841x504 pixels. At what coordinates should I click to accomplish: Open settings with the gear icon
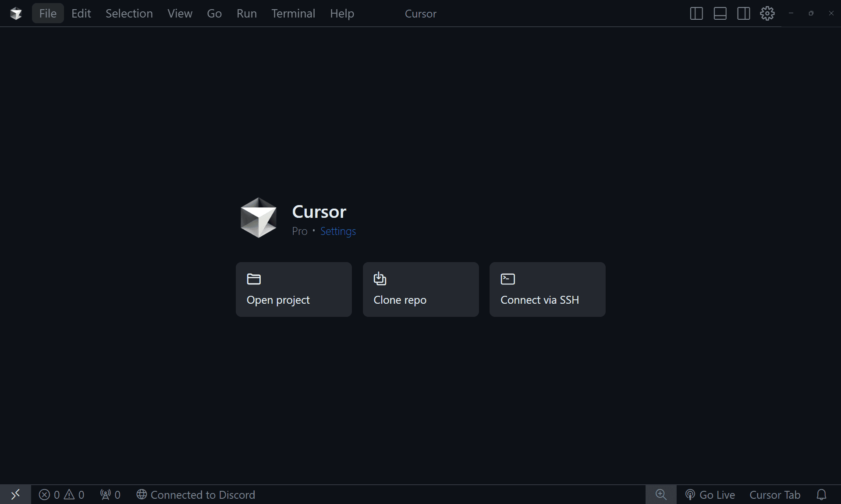pos(767,13)
